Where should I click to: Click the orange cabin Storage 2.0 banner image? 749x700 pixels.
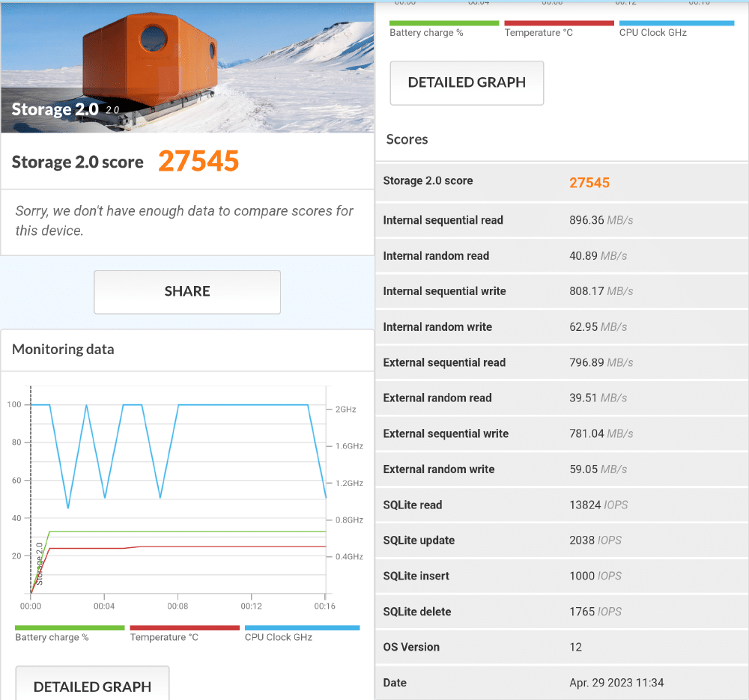tap(187, 66)
